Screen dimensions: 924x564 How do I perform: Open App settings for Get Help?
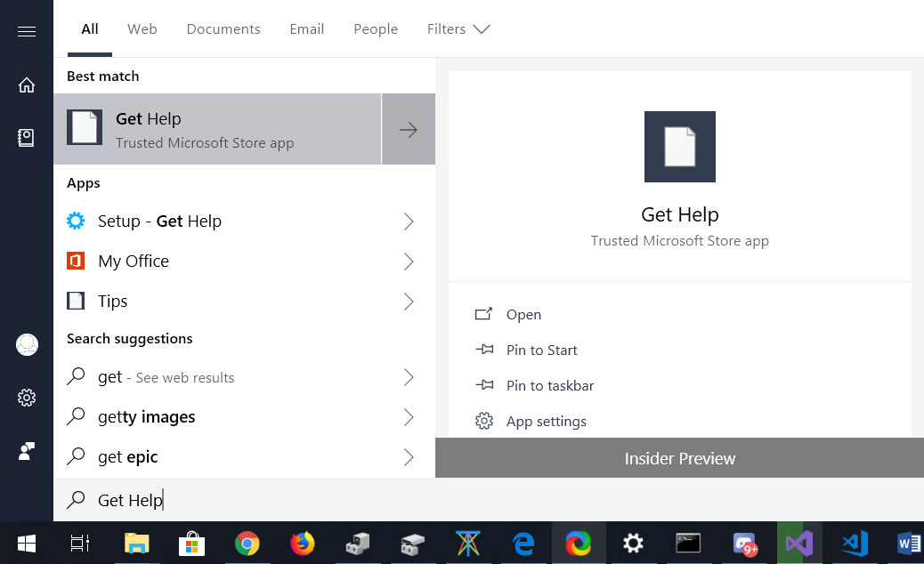[x=546, y=421]
